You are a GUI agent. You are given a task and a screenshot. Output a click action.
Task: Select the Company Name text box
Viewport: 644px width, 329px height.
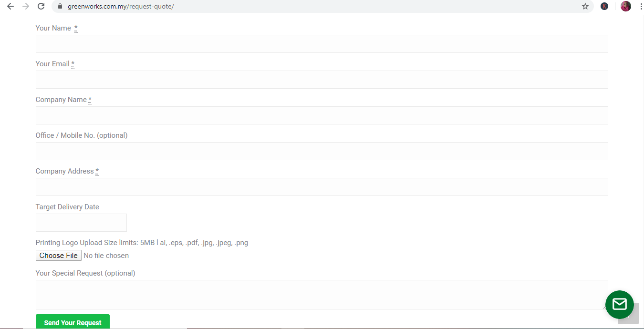pyautogui.click(x=322, y=115)
